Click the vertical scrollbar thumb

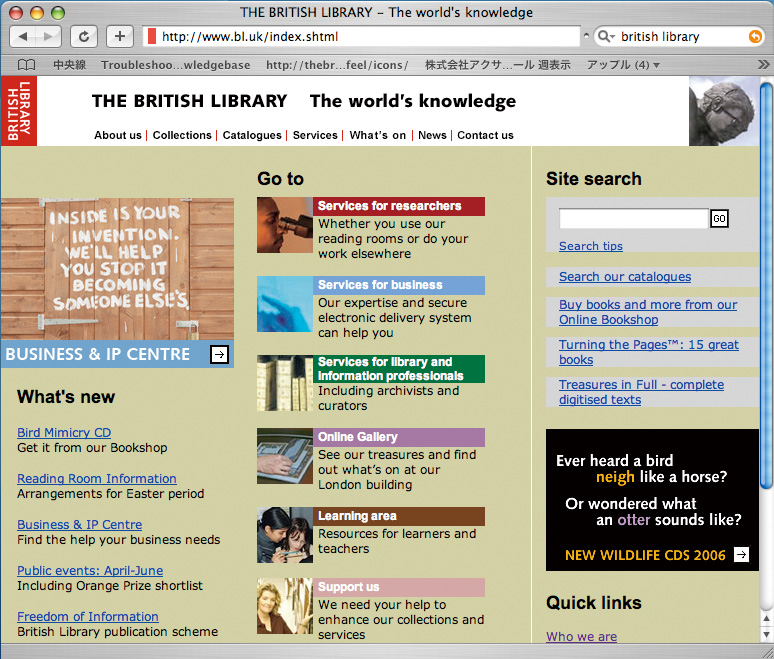click(766, 285)
